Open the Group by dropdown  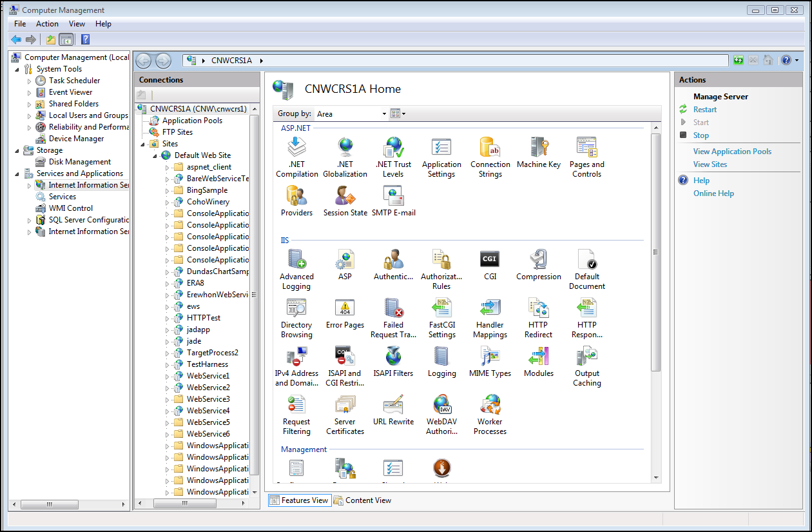pos(351,114)
